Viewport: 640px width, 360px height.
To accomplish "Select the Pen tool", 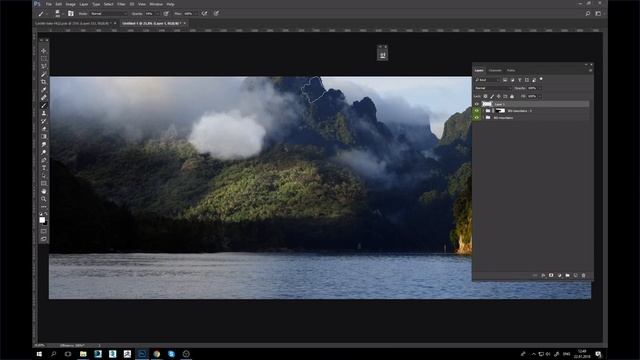I will [44, 160].
